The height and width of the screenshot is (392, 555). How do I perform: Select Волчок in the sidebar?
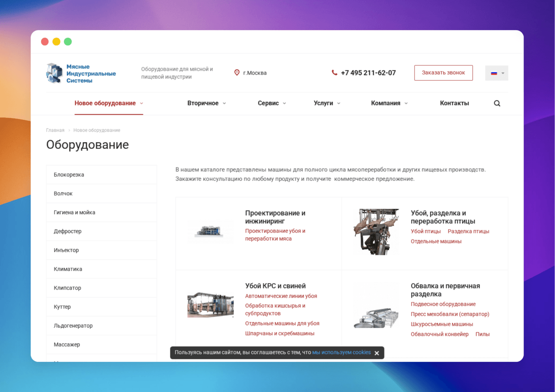[101, 194]
